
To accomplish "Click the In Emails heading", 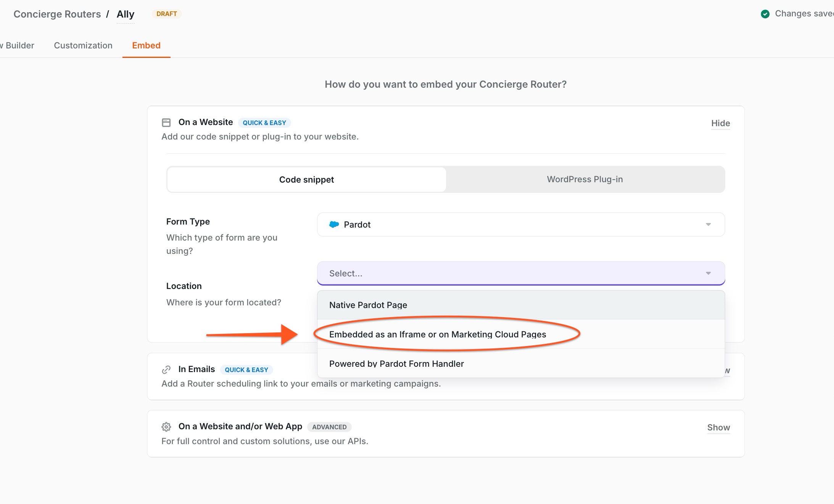I will pyautogui.click(x=196, y=369).
